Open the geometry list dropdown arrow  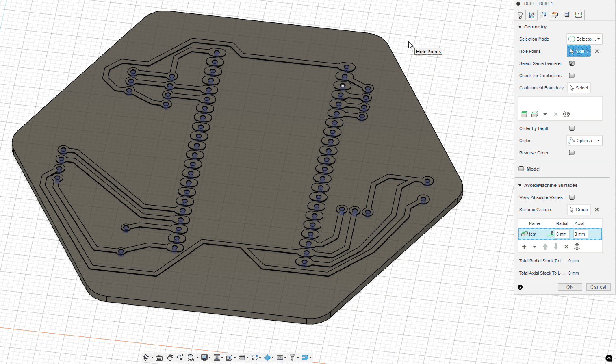tap(545, 114)
